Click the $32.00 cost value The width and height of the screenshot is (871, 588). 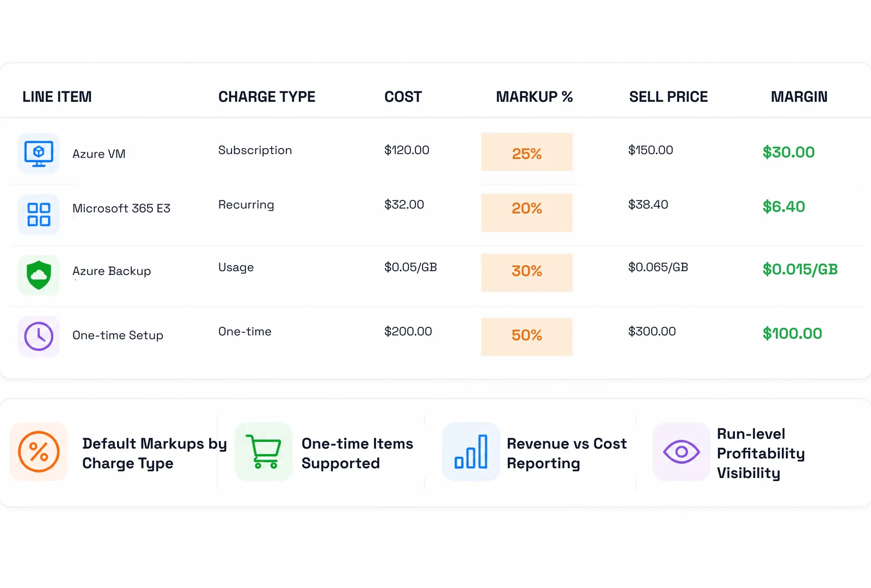click(404, 205)
